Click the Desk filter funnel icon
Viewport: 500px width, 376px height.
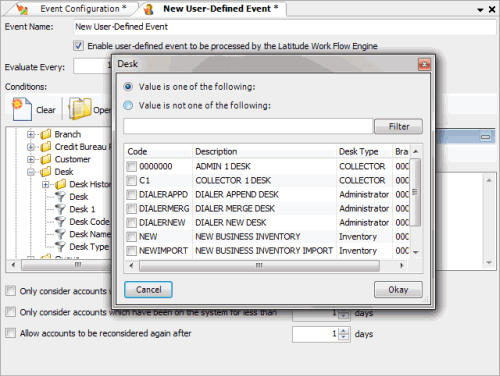pos(60,197)
